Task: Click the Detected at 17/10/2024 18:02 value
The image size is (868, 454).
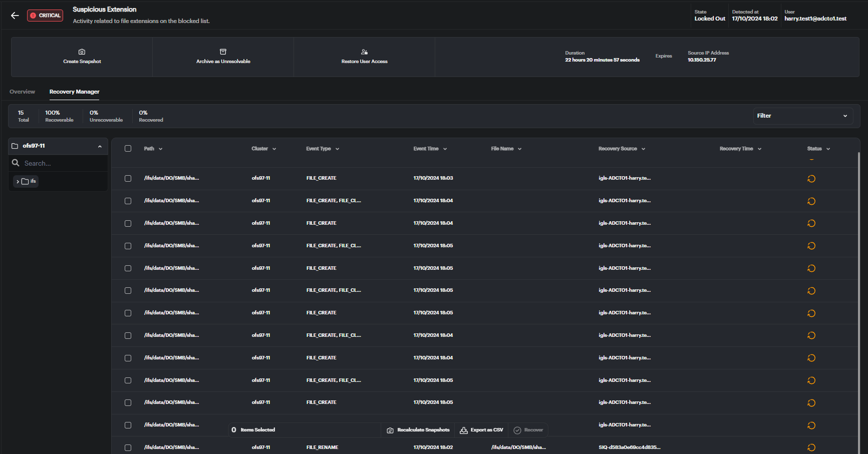Action: coord(755,19)
